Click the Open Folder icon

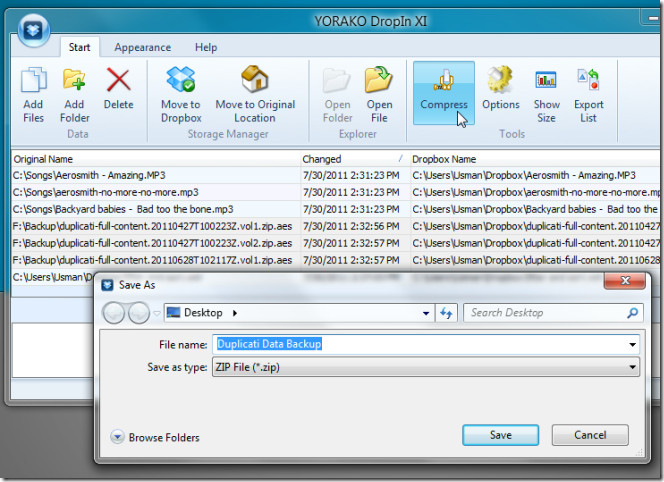(337, 80)
